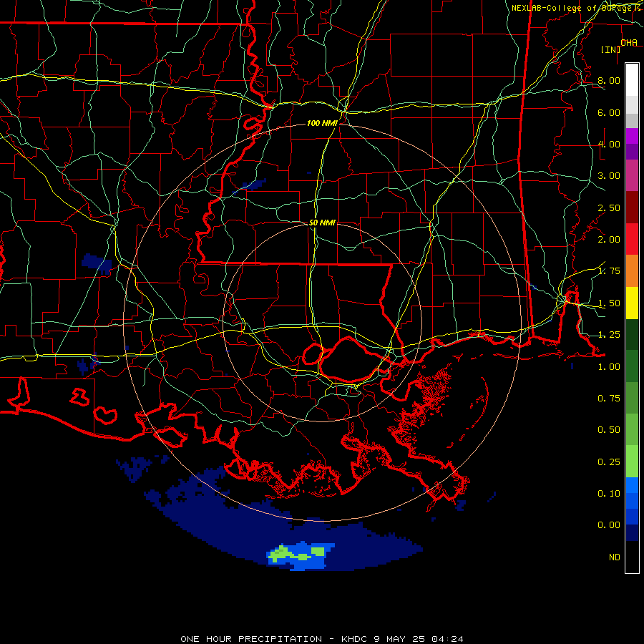The height and width of the screenshot is (644, 644).
Task: Click the [IN] units label
Action: [x=611, y=49]
